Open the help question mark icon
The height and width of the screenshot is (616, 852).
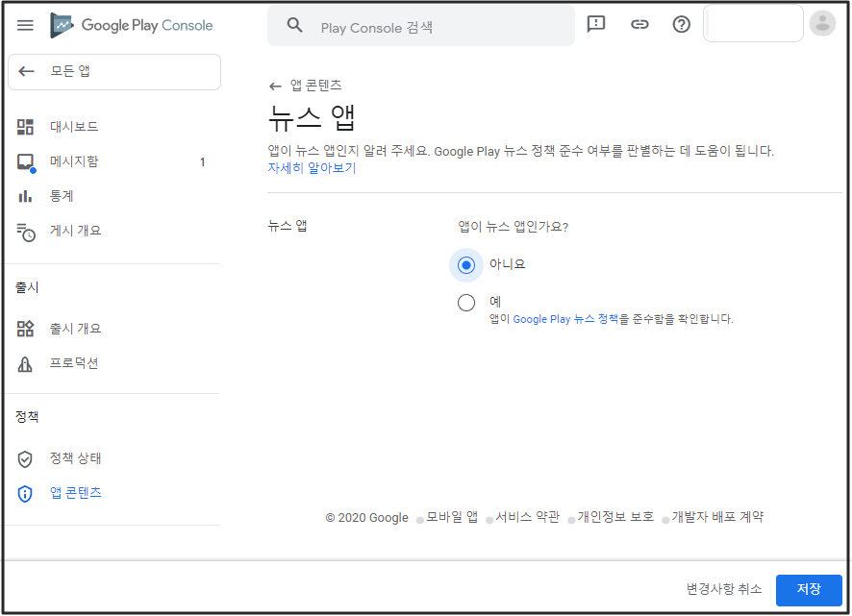coord(682,25)
